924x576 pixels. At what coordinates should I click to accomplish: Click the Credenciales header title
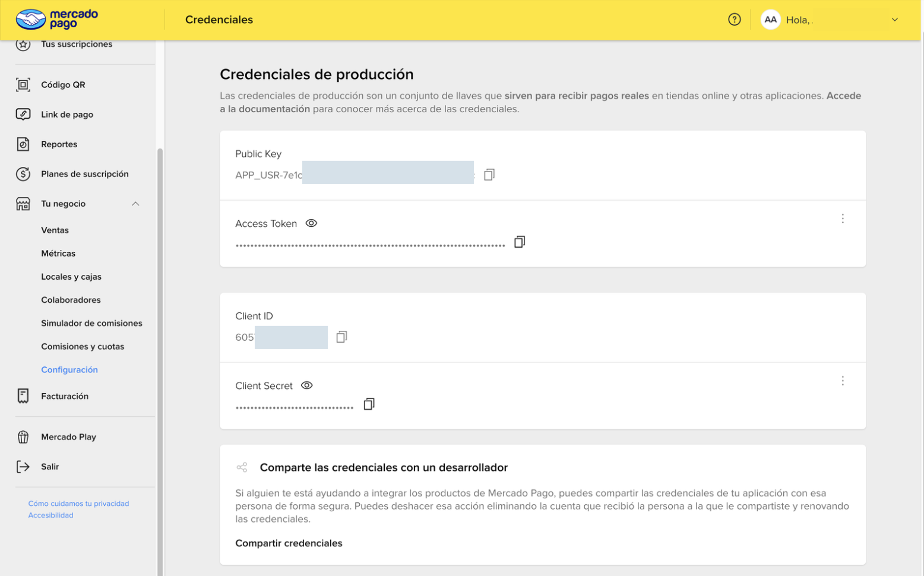[219, 20]
